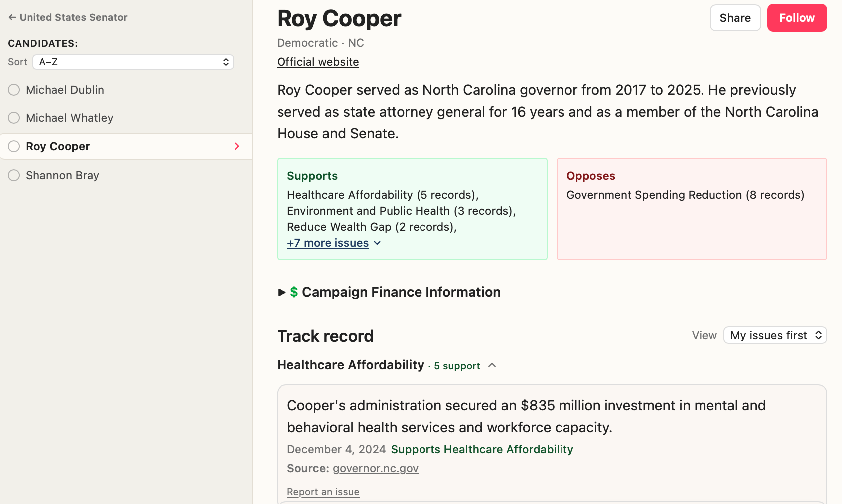Click the red chevron next to Roy Cooper

[x=237, y=146]
